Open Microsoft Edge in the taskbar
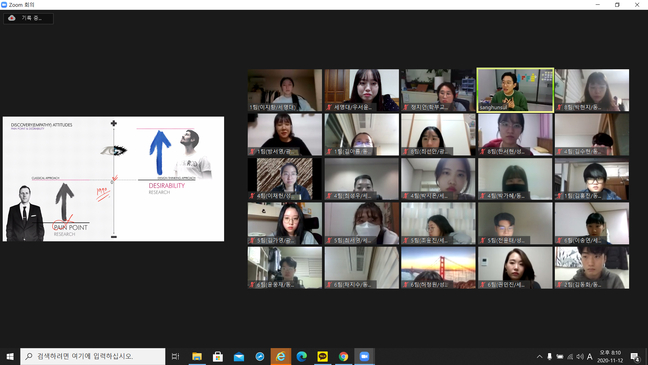This screenshot has width=648, height=365. pos(302,356)
